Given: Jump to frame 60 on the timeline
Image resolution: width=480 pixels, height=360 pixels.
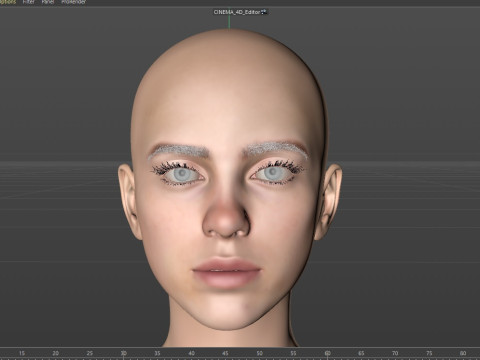Looking at the screenshot, I should pos(327,353).
